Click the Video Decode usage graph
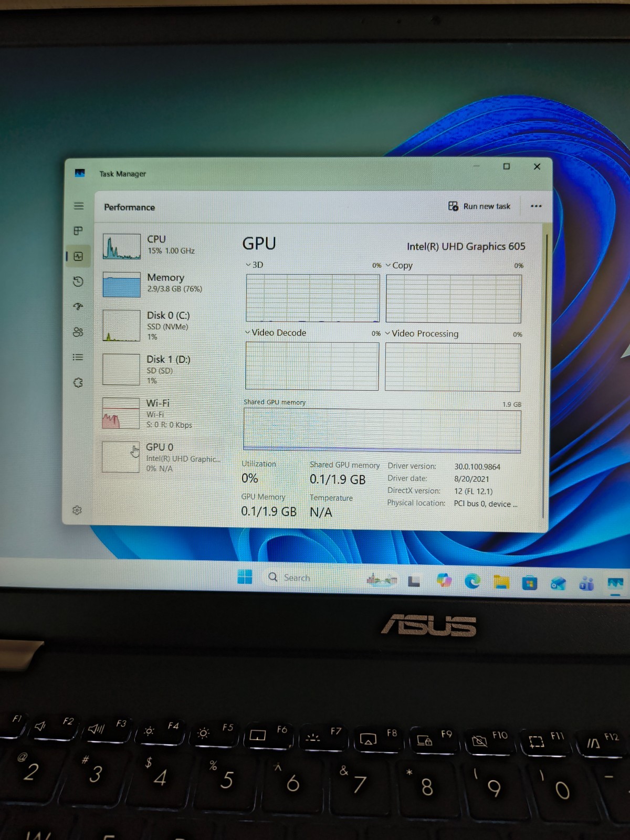 312,366
